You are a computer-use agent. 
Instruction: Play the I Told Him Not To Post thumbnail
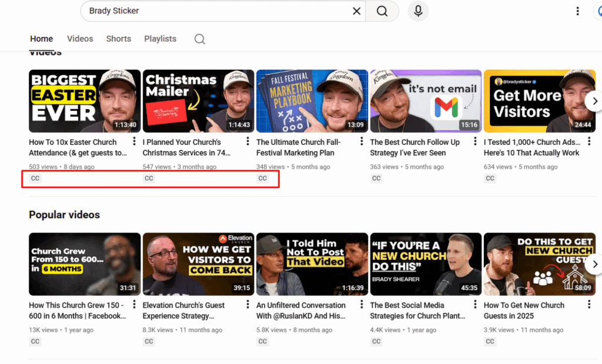(x=312, y=264)
